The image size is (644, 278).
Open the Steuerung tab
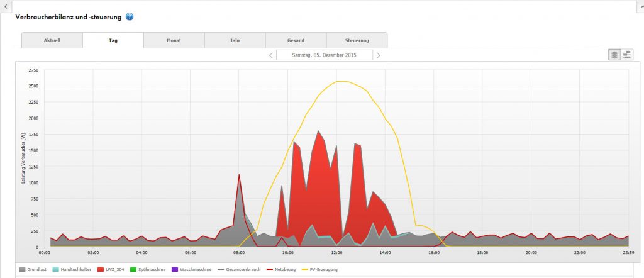(357, 40)
